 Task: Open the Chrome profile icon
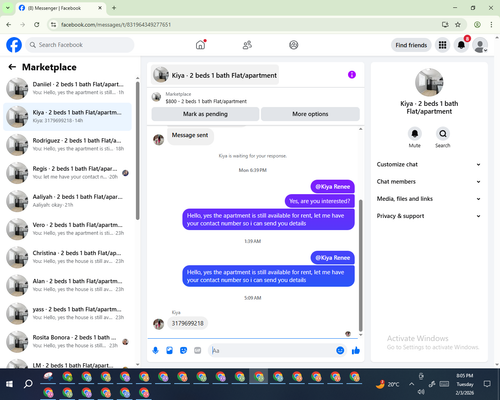(477, 25)
